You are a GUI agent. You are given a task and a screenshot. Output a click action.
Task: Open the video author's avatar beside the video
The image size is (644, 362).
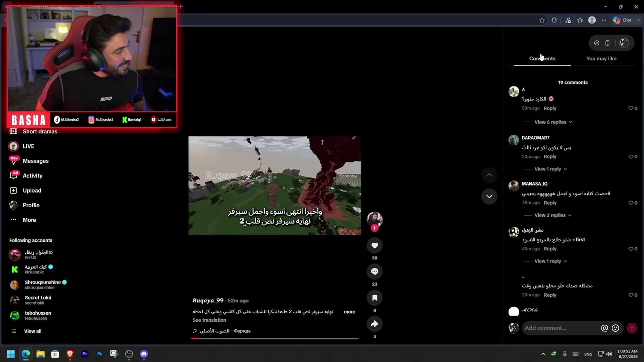[x=374, y=219]
